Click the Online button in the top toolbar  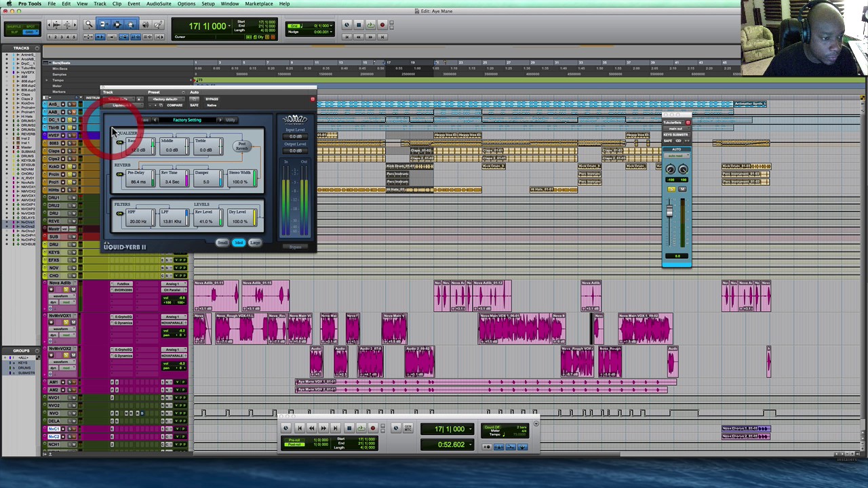tap(347, 24)
